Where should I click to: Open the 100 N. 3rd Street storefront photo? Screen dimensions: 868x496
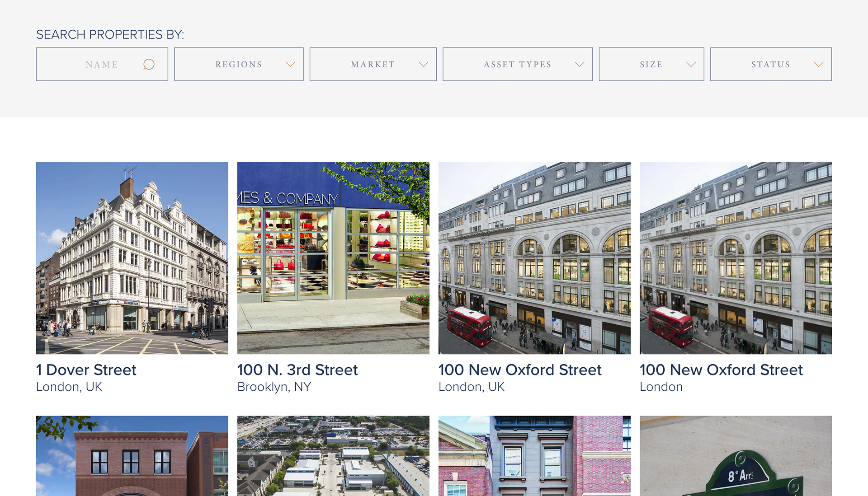click(333, 258)
